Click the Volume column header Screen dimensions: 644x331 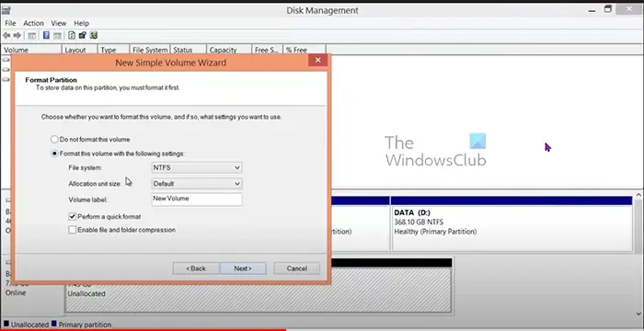[x=31, y=50]
